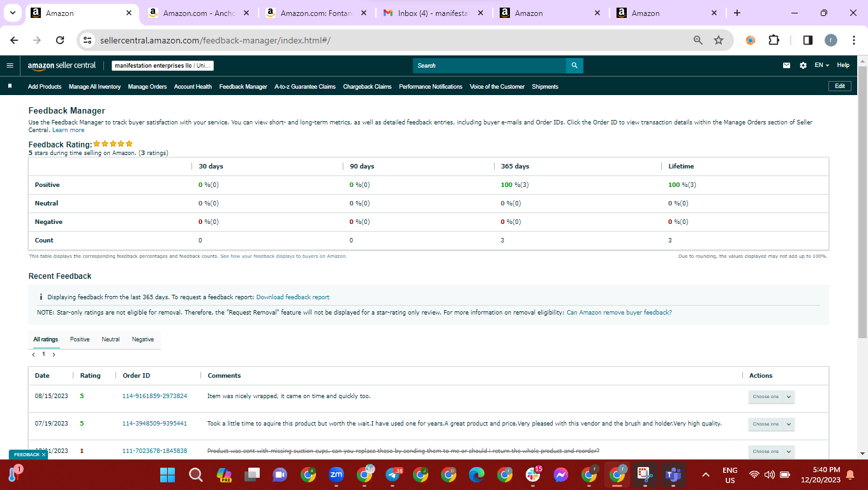868x490 pixels.
Task: Open order ID 114-9161859-2973824
Action: click(154, 396)
